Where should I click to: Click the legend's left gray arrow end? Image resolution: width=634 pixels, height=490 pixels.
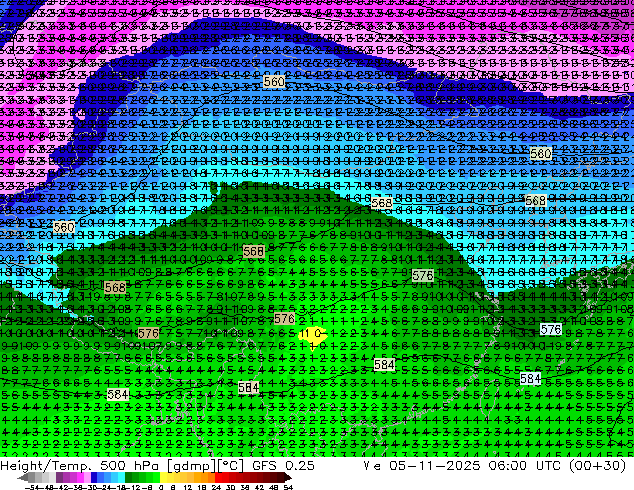[x=22, y=478]
